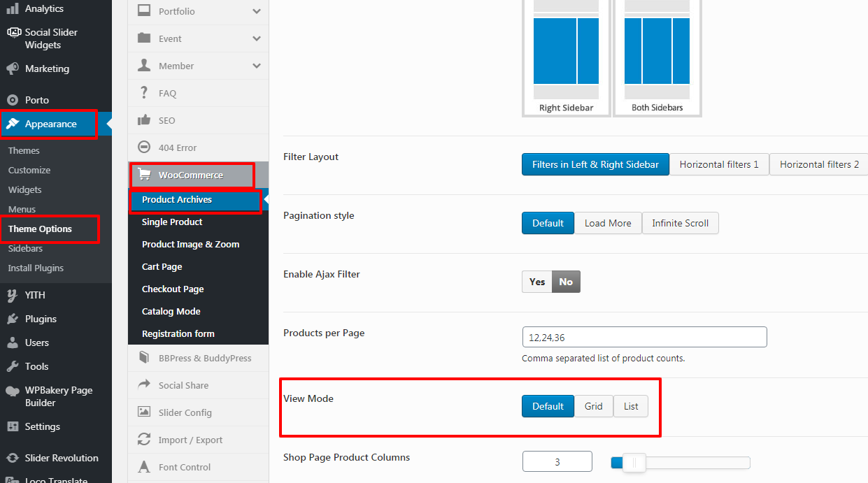Select Filters in Left & Right Sidebar

[595, 164]
